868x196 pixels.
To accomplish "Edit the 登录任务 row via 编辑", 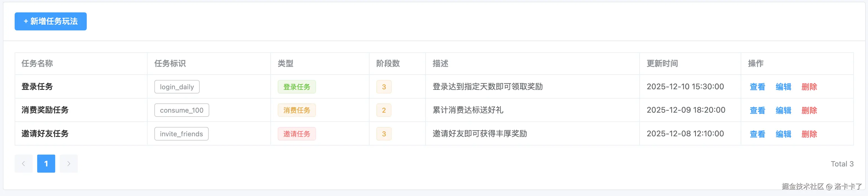I will pos(783,87).
